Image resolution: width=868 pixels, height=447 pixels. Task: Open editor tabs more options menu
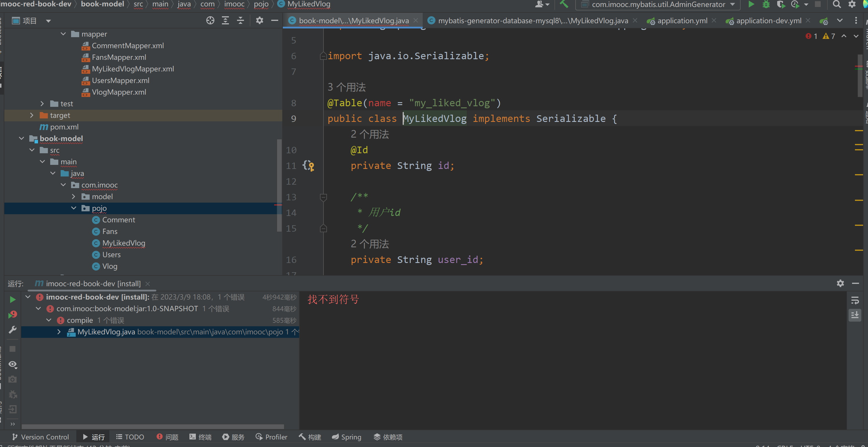pos(856,21)
